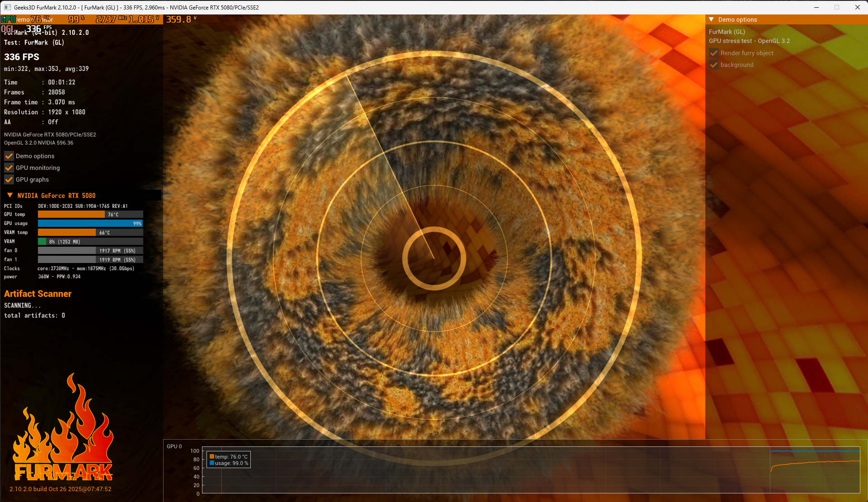The height and width of the screenshot is (502, 868).
Task: Toggle the GPU monitoring checkbox
Action: (9, 168)
